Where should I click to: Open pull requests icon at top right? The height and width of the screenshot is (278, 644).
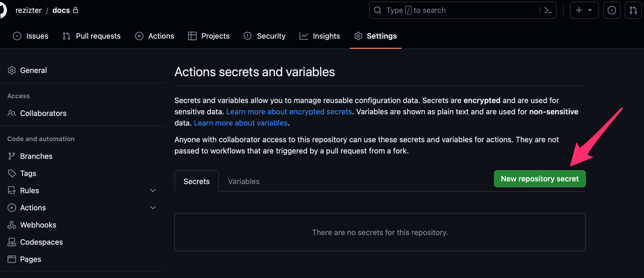[633, 10]
